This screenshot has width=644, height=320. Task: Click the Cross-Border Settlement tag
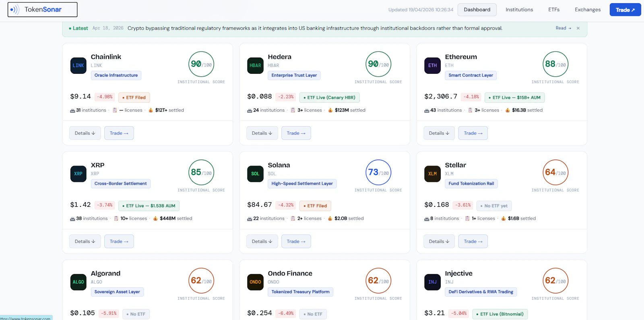pyautogui.click(x=121, y=184)
